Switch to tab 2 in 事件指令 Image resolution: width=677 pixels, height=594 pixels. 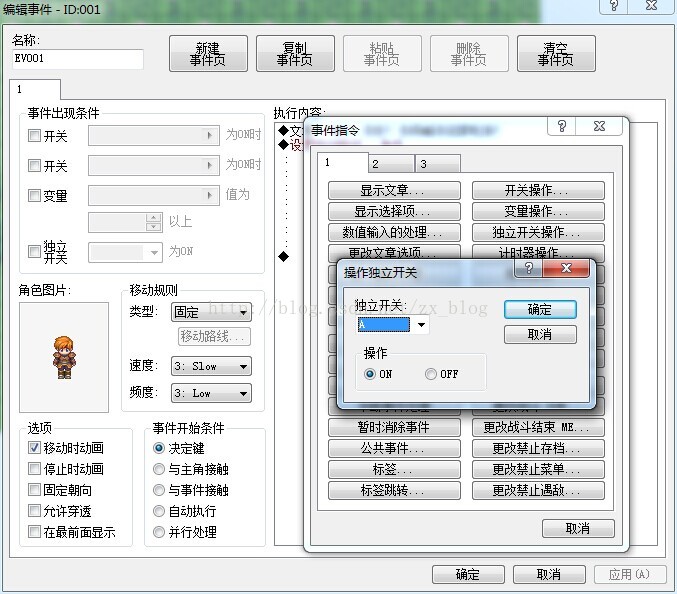click(391, 164)
